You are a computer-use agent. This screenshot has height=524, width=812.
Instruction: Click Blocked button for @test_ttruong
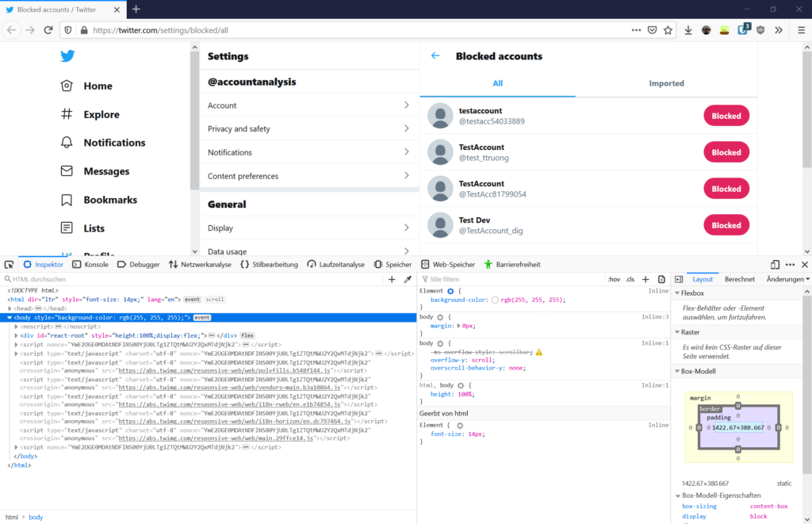pyautogui.click(x=726, y=152)
